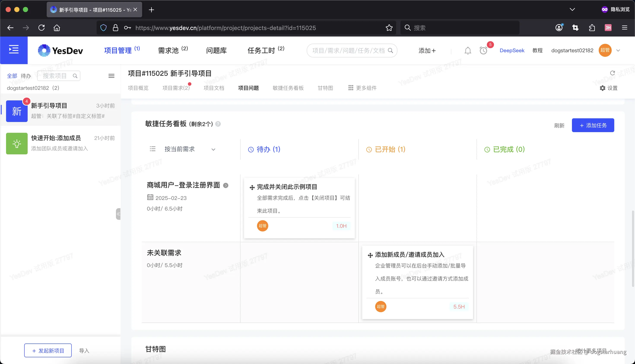Click the 添加任务 button
Screen dimensions: 635x364
coord(593,125)
